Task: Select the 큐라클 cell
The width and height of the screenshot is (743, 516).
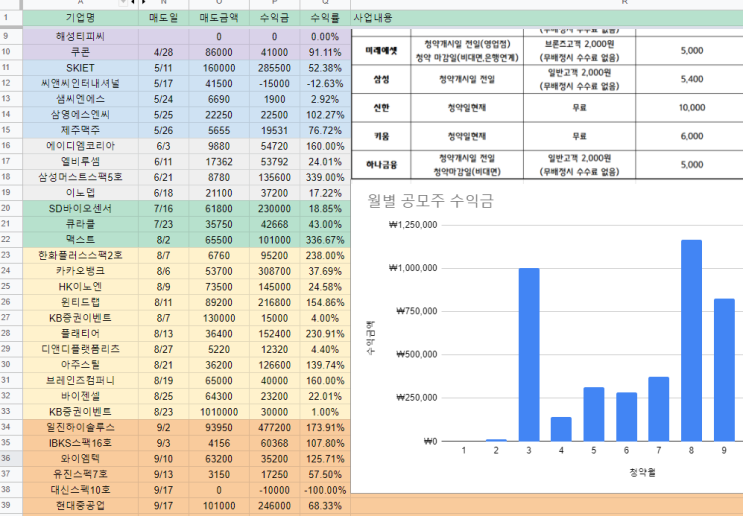Action: [x=81, y=224]
